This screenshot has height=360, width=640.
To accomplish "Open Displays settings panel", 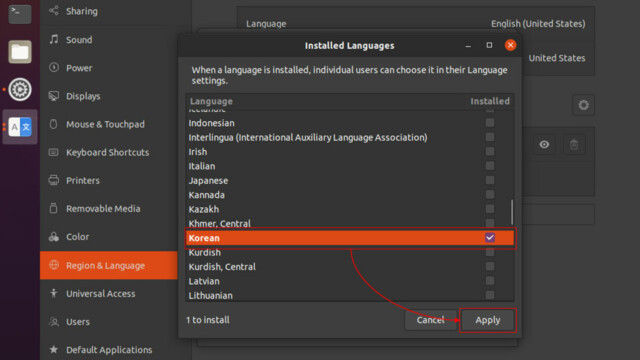I will [109, 96].
